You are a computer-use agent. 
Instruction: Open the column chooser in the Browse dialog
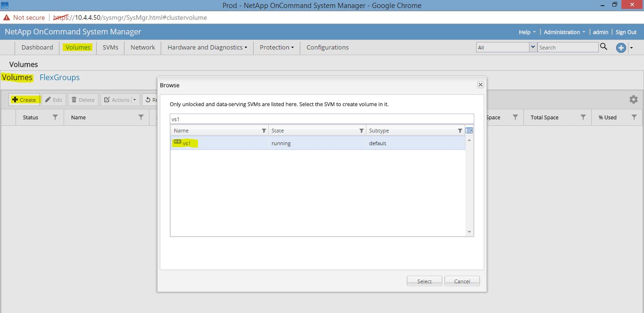[468, 130]
